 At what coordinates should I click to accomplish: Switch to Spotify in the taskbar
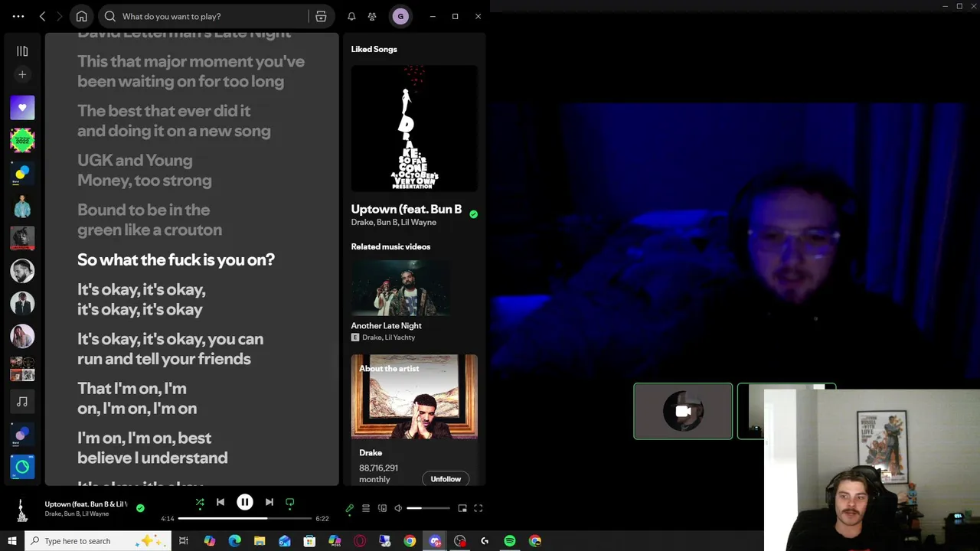(510, 541)
